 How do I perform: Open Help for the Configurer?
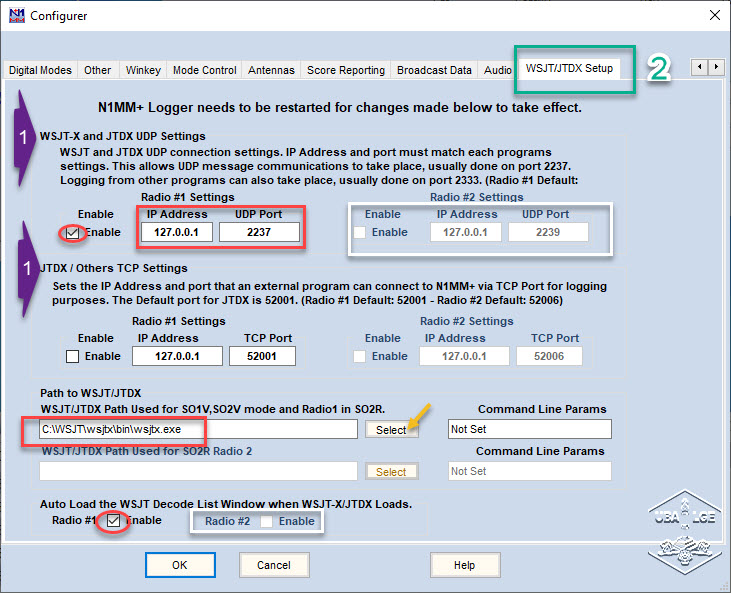click(465, 565)
